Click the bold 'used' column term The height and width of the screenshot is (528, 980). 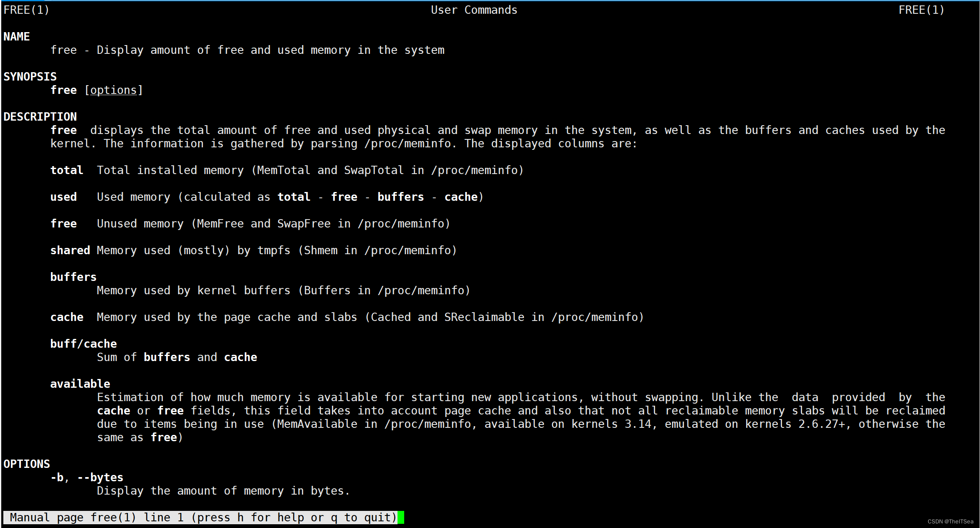point(63,197)
